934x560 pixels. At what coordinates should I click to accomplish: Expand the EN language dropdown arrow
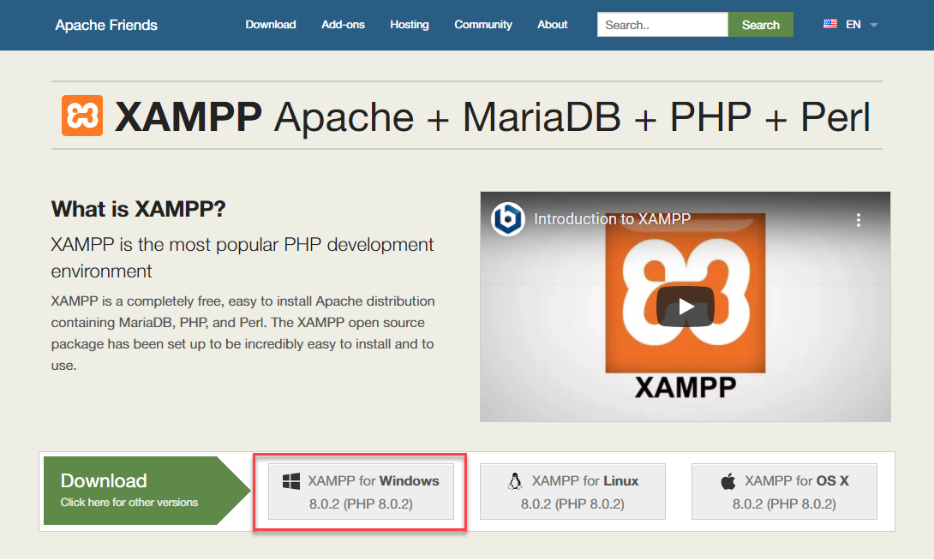click(874, 25)
